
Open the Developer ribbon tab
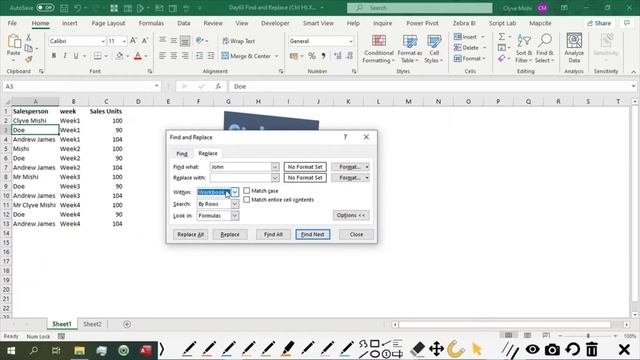tap(275, 23)
